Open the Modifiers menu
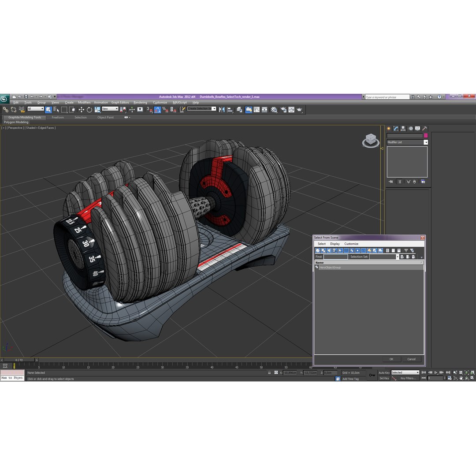 pos(84,102)
